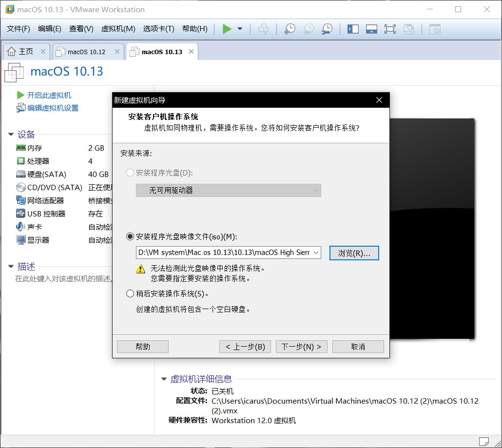502x448 pixels.
Task: Open the 选项卡(T) menu
Action: (x=159, y=29)
